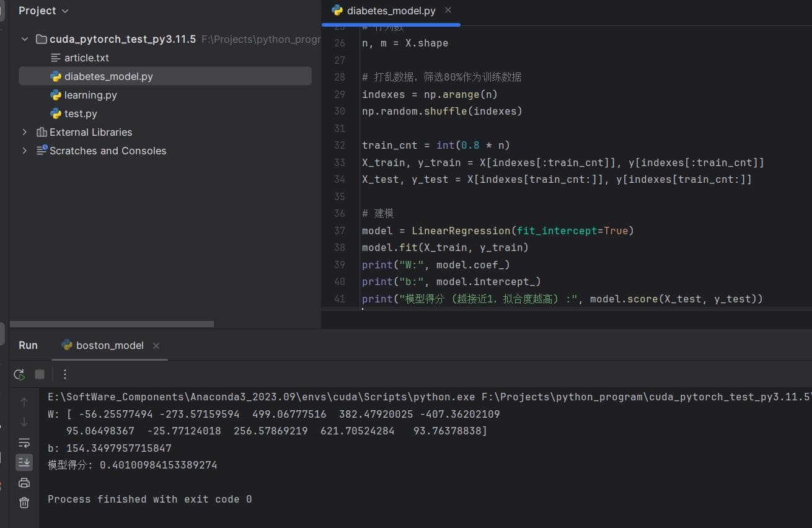
Task: Click the print console output icon
Action: (x=24, y=483)
